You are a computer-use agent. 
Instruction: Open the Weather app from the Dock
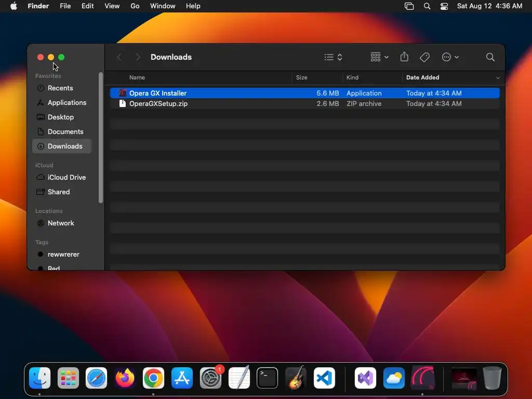pyautogui.click(x=394, y=378)
